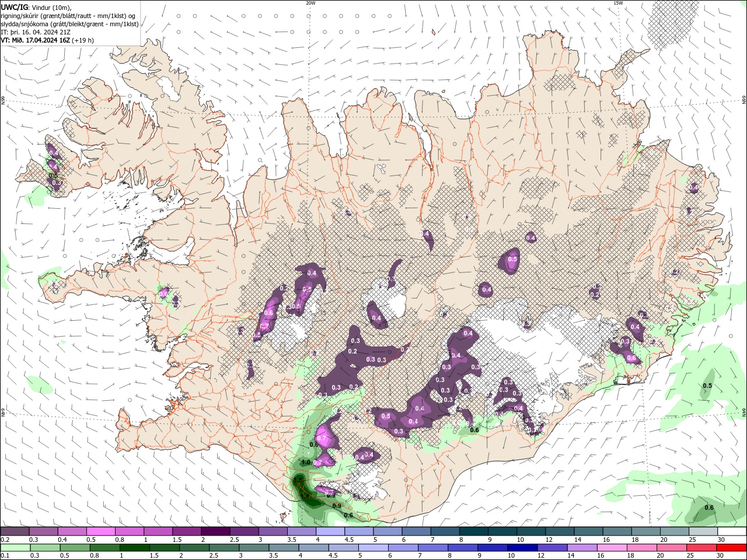Click the white swatch after 30 on the upper scale
Viewport: 747px width, 560px height.
point(731,531)
